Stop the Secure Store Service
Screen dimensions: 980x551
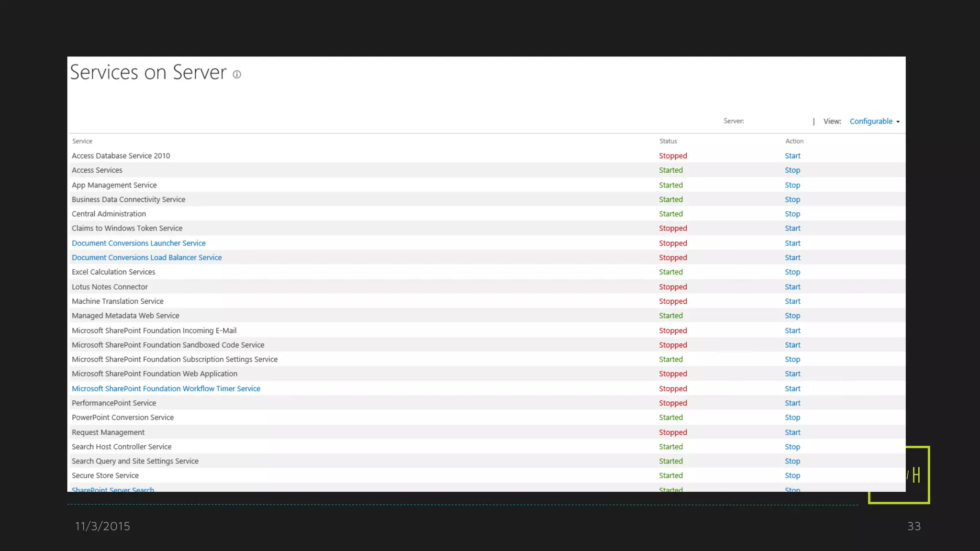coord(792,475)
